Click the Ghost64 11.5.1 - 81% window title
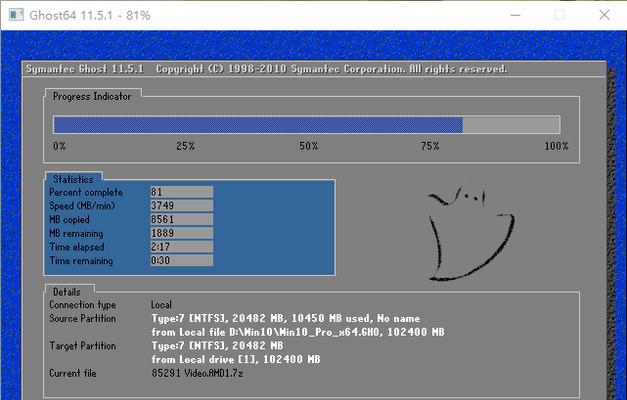 click(90, 15)
